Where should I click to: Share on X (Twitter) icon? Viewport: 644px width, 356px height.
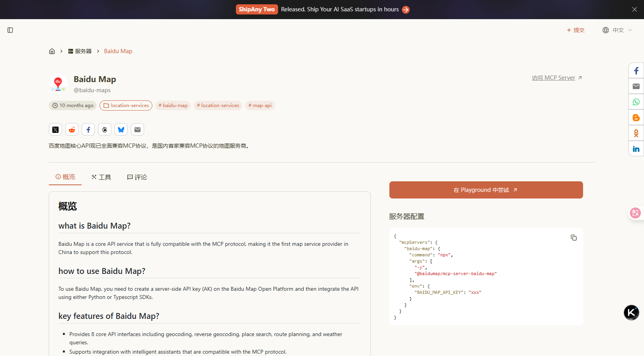point(55,130)
